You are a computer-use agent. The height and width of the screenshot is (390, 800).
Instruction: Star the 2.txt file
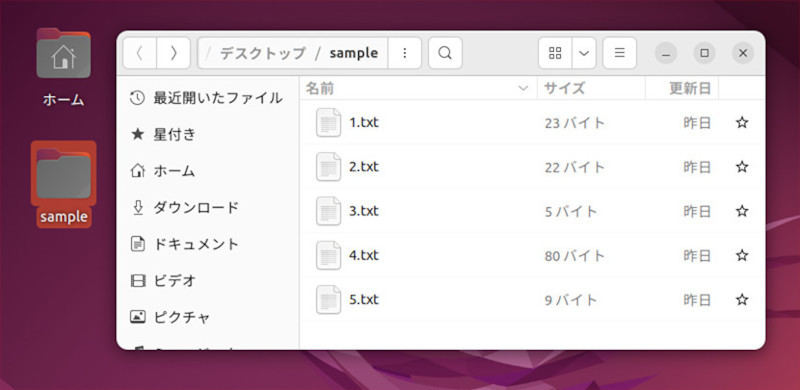click(x=742, y=167)
